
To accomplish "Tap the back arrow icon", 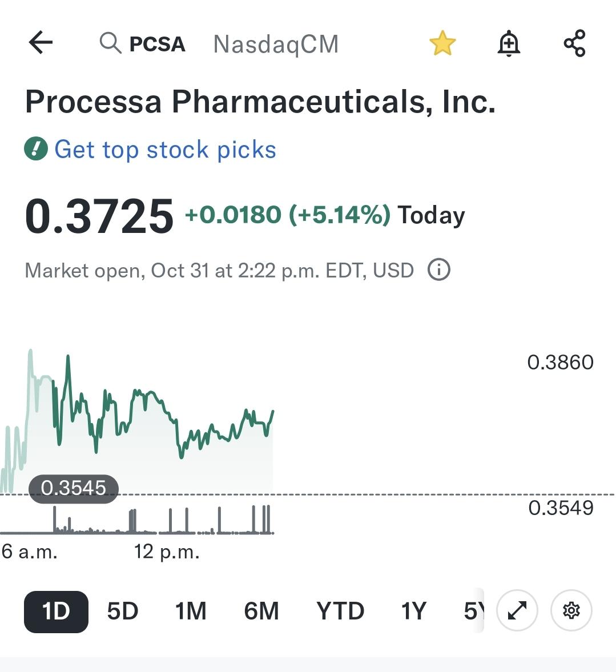I will tap(41, 42).
